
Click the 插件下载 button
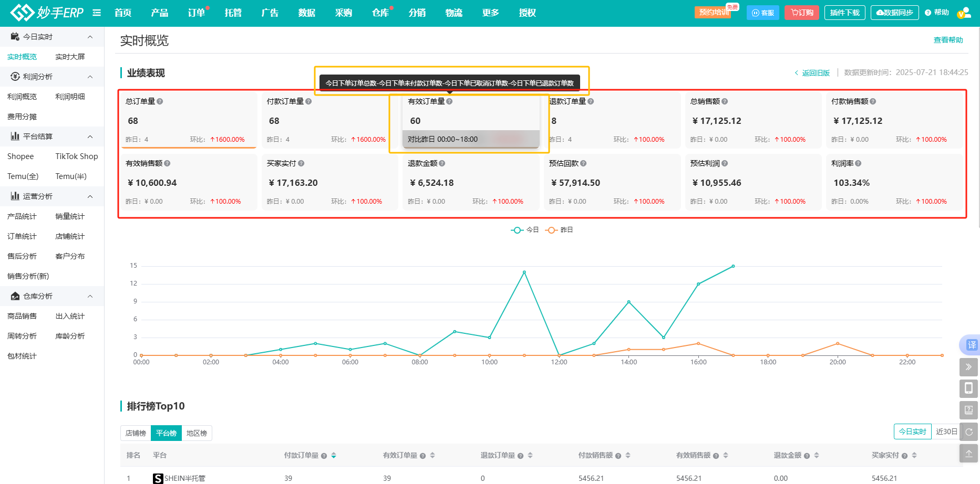[x=845, y=13]
